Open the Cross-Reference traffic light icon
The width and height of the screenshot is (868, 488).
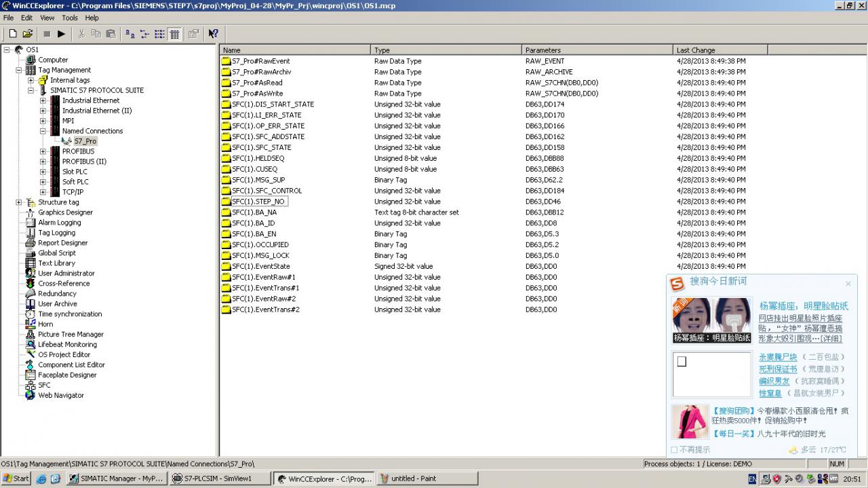coord(31,284)
